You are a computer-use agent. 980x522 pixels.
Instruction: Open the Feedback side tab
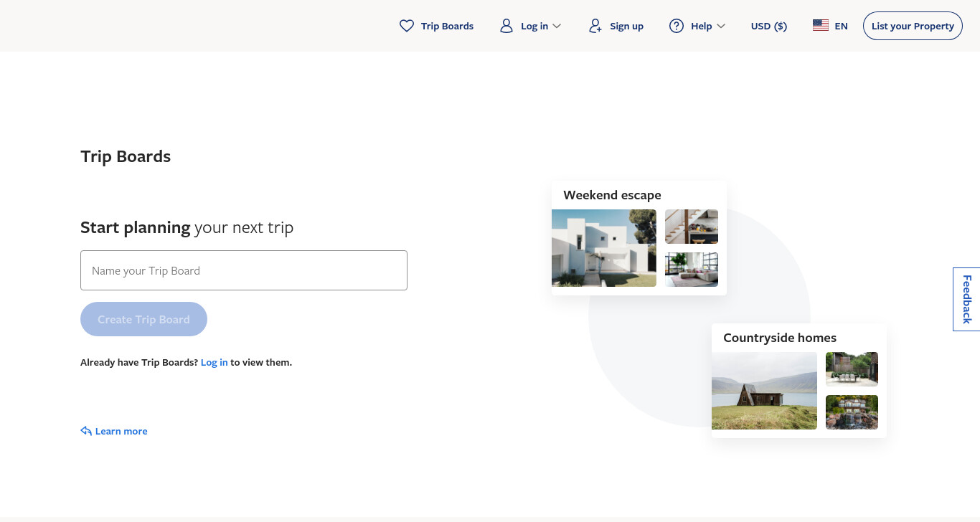tap(966, 299)
